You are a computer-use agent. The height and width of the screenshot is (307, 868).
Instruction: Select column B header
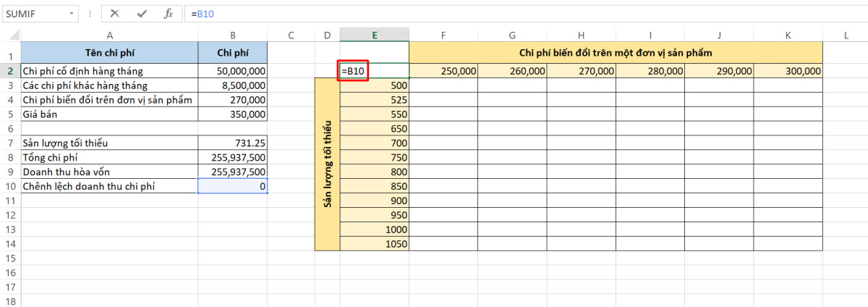[233, 35]
